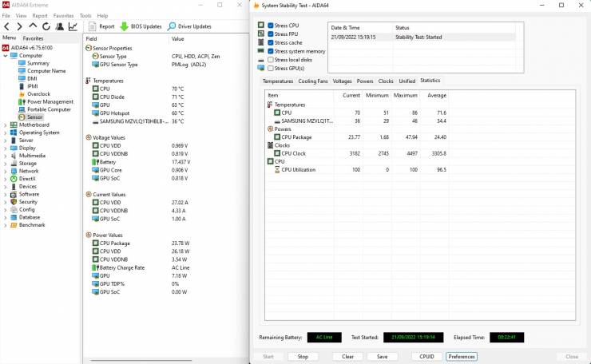This screenshot has height=364, width=591.
Task: Click the Operating System Windows icon
Action: click(14, 133)
